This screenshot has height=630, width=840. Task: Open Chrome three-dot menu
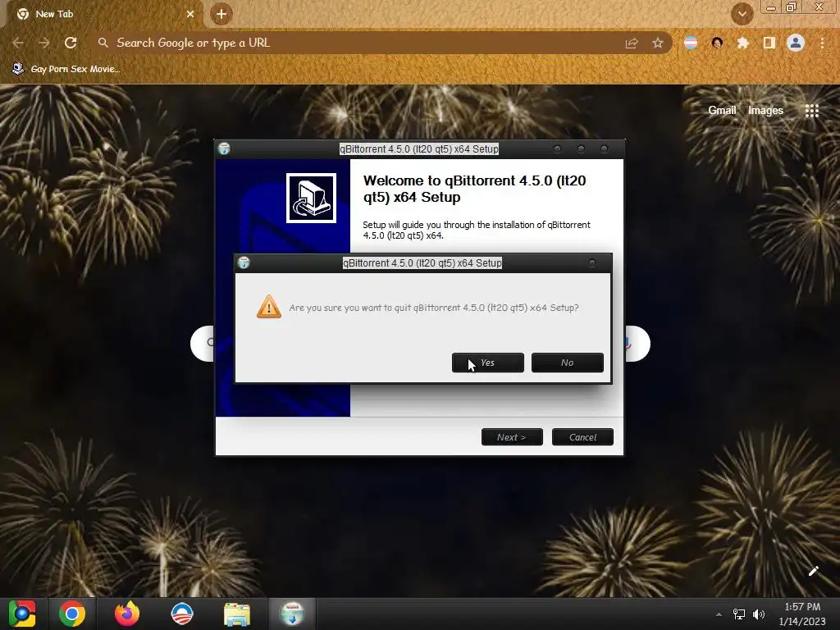coord(822,43)
